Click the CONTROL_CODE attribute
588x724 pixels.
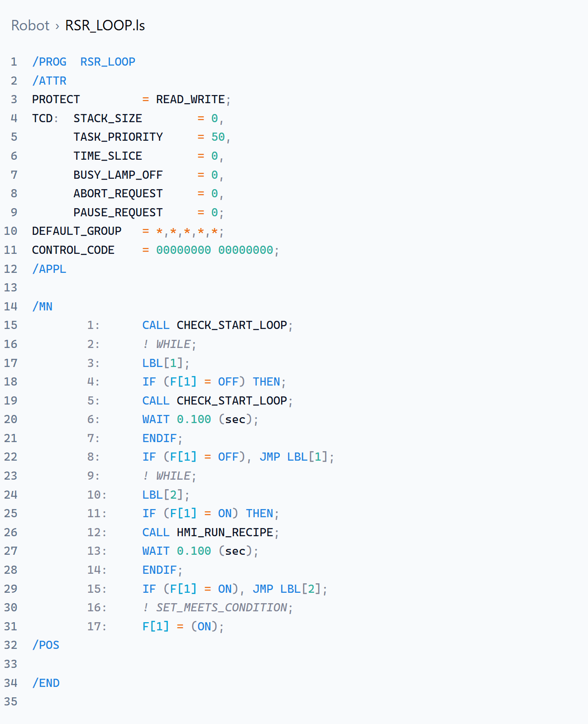coord(73,250)
